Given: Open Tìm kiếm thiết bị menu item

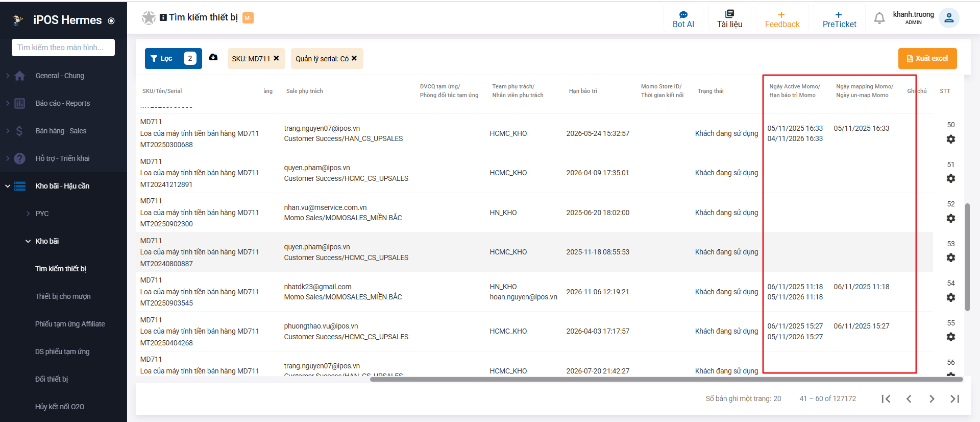Looking at the screenshot, I should 61,269.
